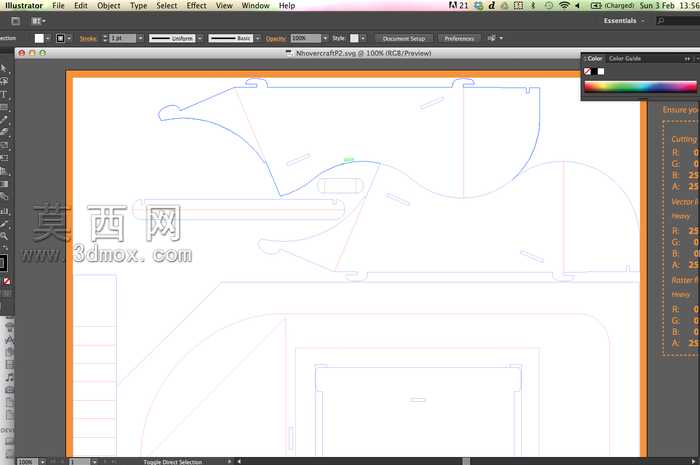Image resolution: width=700 pixels, height=465 pixels.
Task: Open the zoom level 100% dropdown
Action: coord(43,461)
